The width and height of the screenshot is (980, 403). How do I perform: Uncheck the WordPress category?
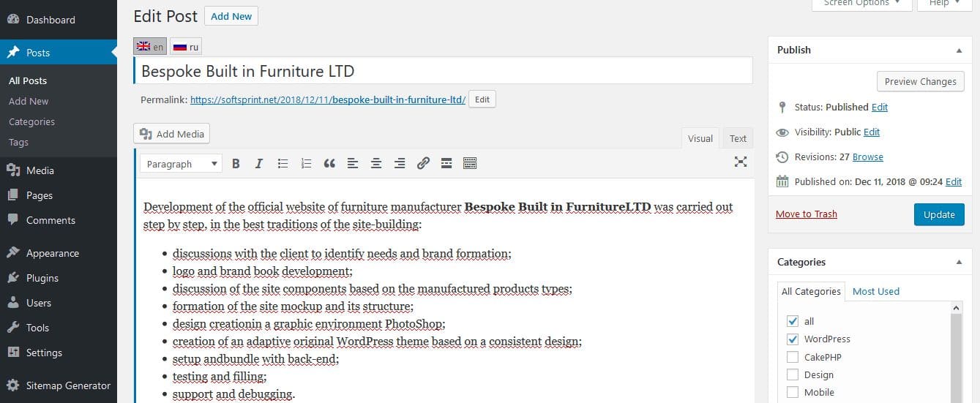793,339
